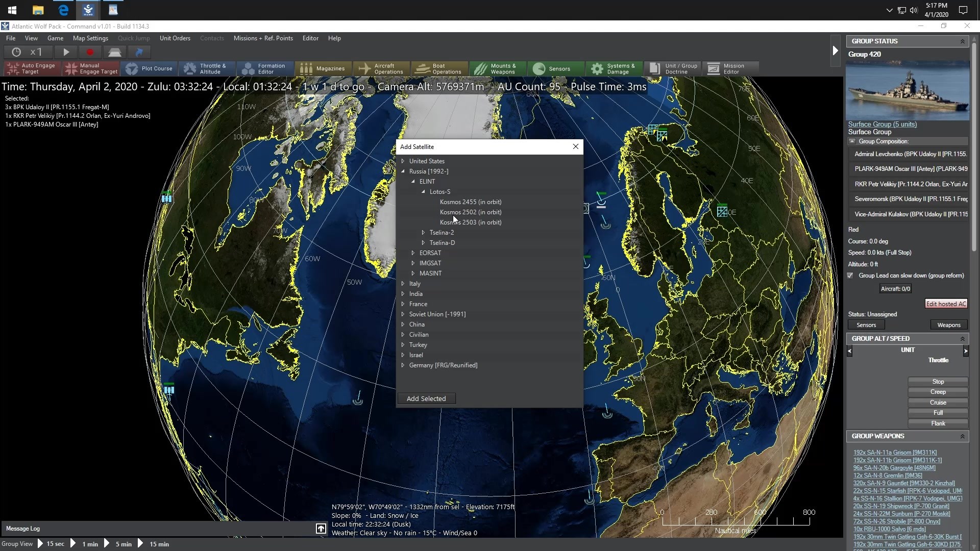Open File Explorer from the taskbar
This screenshot has width=980, height=551.
tap(38, 10)
